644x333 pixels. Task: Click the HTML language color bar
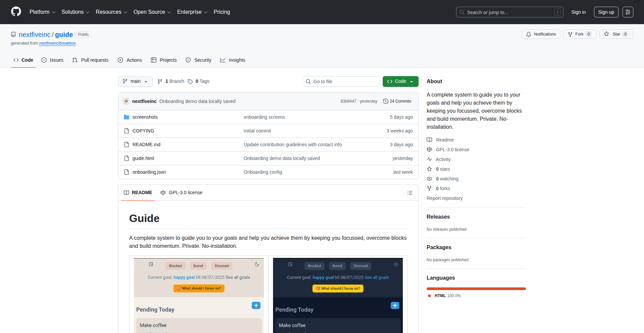click(476, 289)
